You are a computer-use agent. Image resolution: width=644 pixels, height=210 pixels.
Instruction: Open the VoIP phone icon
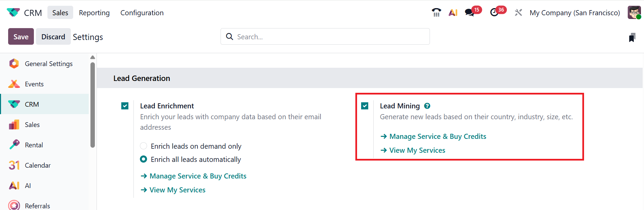pos(436,13)
